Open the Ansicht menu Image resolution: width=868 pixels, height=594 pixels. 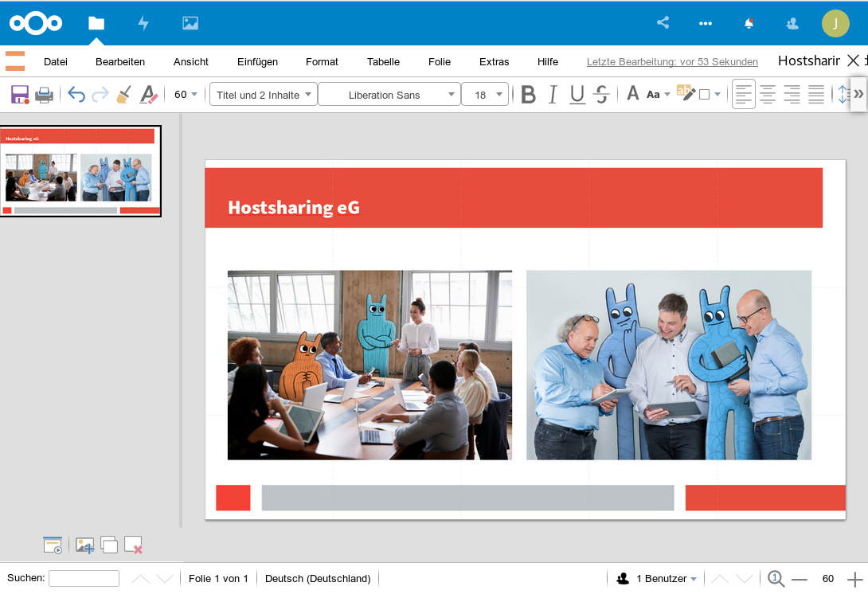point(191,62)
